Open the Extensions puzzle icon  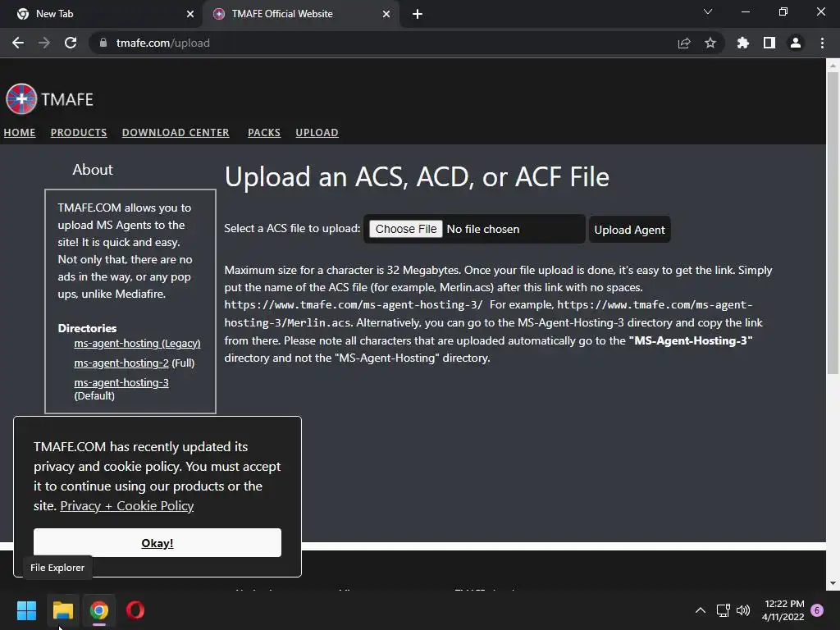coord(743,43)
